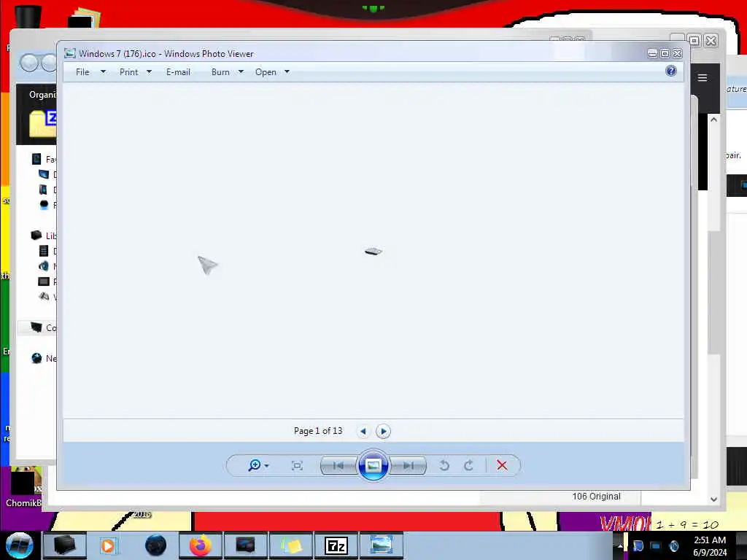Expand the Print dropdown arrow
747x560 pixels.
(x=149, y=72)
